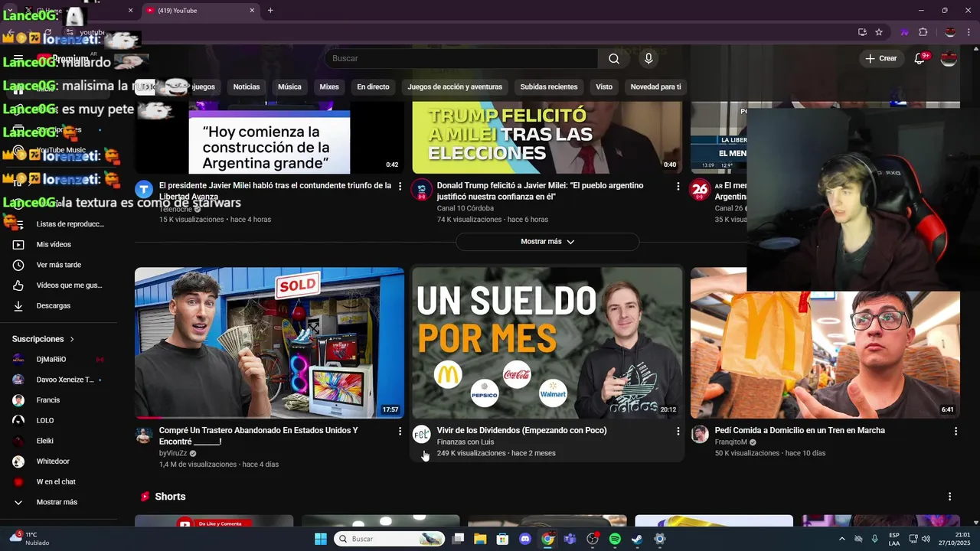The image size is (980, 551).
Task: Select the Mixes filter chip
Action: pyautogui.click(x=329, y=86)
